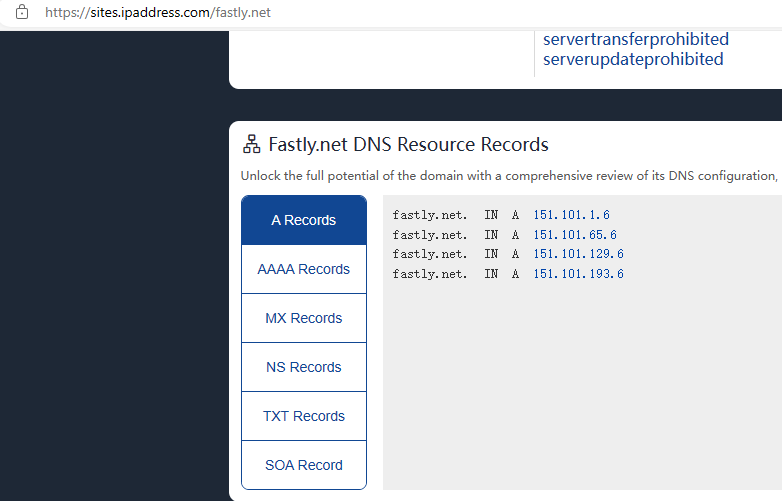Image resolution: width=782 pixels, height=501 pixels.
Task: Click 'fastly.net.' in the 151.101.1.6 row
Action: [430, 215]
